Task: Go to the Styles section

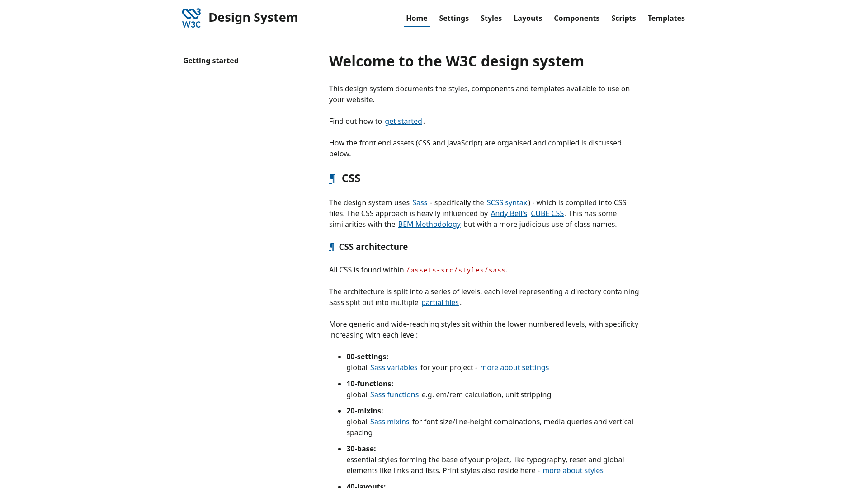Action: 491,18
